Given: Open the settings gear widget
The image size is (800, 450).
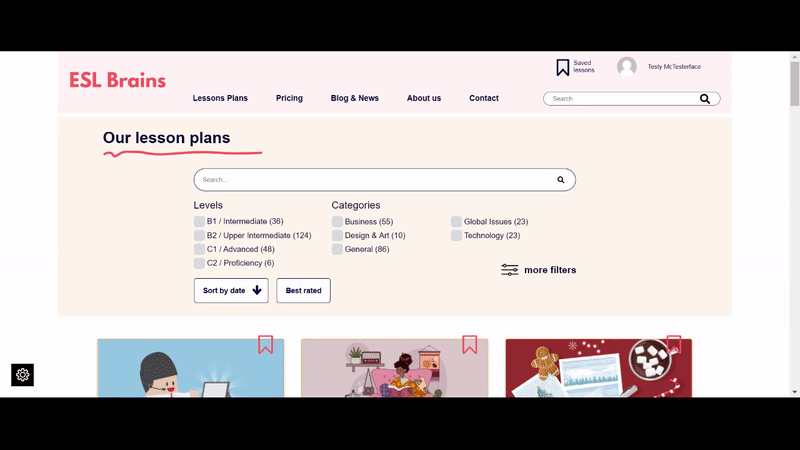Looking at the screenshot, I should 23,375.
